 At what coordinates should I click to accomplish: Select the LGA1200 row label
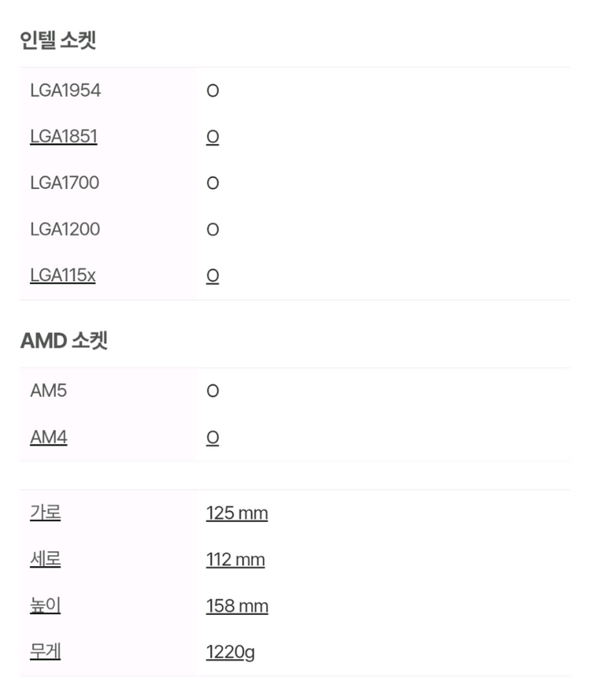tap(65, 230)
